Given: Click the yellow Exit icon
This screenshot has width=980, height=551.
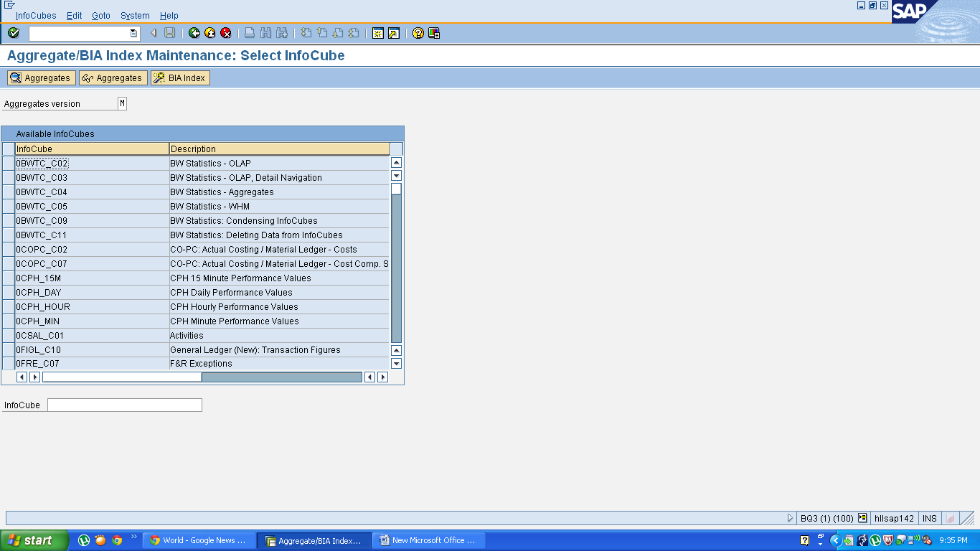Looking at the screenshot, I should (210, 33).
